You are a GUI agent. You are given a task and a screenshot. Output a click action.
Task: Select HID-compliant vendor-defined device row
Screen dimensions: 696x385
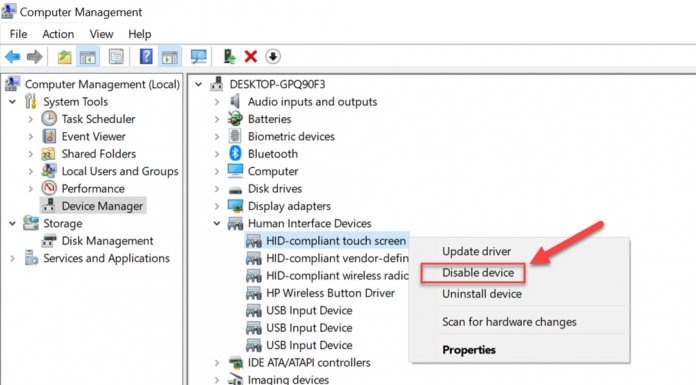[337, 258]
